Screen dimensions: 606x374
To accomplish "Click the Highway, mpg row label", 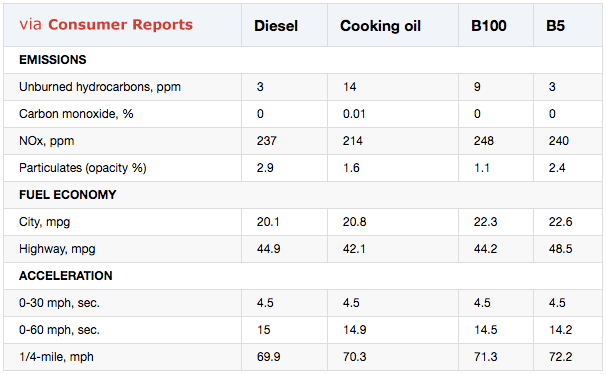I will [x=57, y=249].
